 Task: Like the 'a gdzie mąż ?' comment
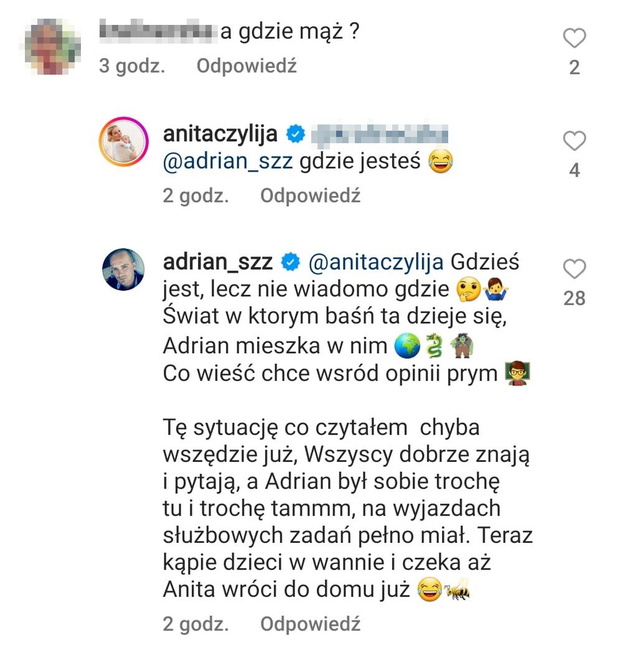pyautogui.click(x=574, y=38)
